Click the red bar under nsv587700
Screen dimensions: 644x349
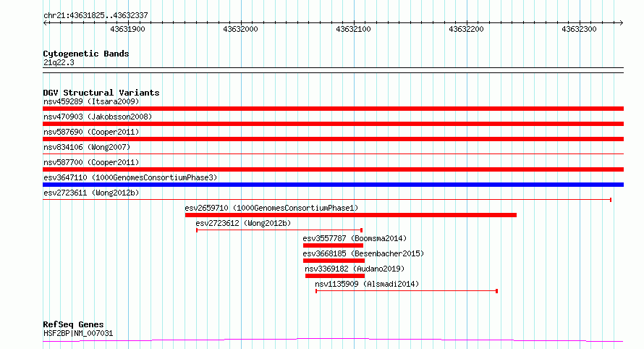point(333,169)
